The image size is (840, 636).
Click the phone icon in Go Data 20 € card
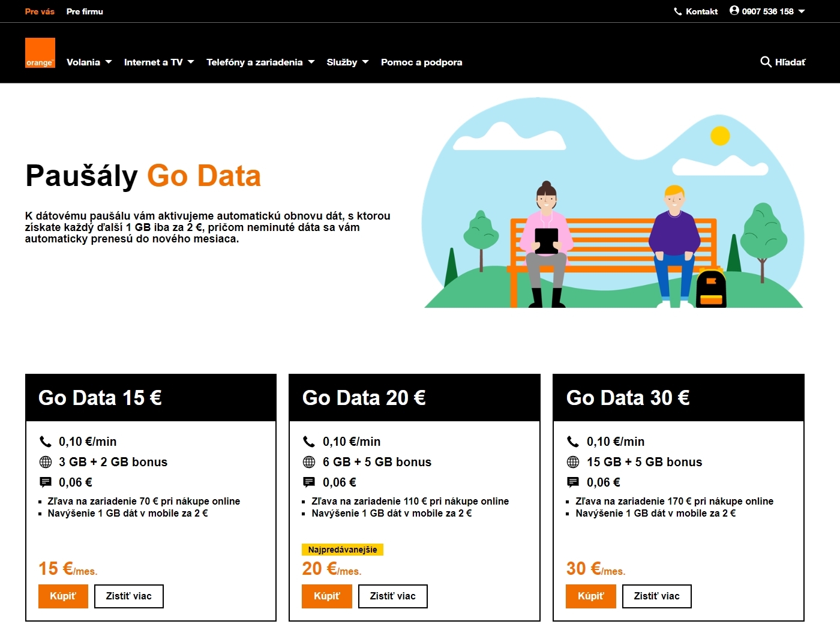click(309, 442)
